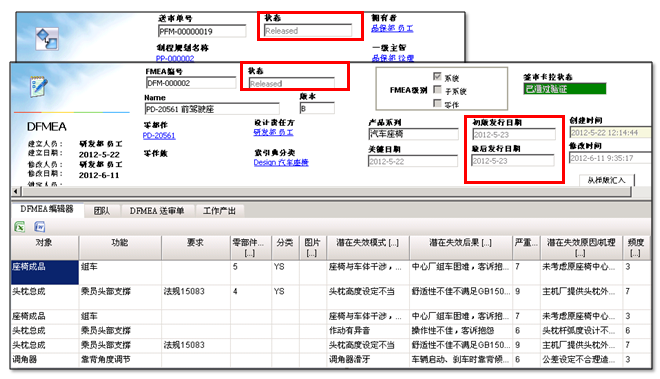
Task: Click the horizontal scrollbar left arrow
Action: 16,192
